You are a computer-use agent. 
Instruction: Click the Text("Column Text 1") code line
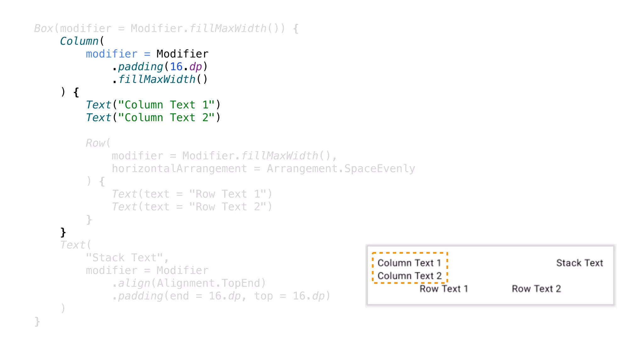click(x=153, y=105)
